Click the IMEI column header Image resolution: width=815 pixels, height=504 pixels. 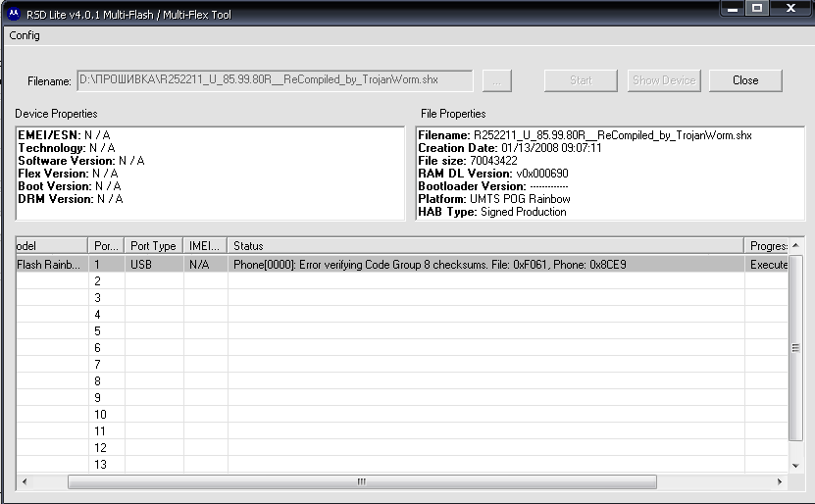pyautogui.click(x=205, y=246)
